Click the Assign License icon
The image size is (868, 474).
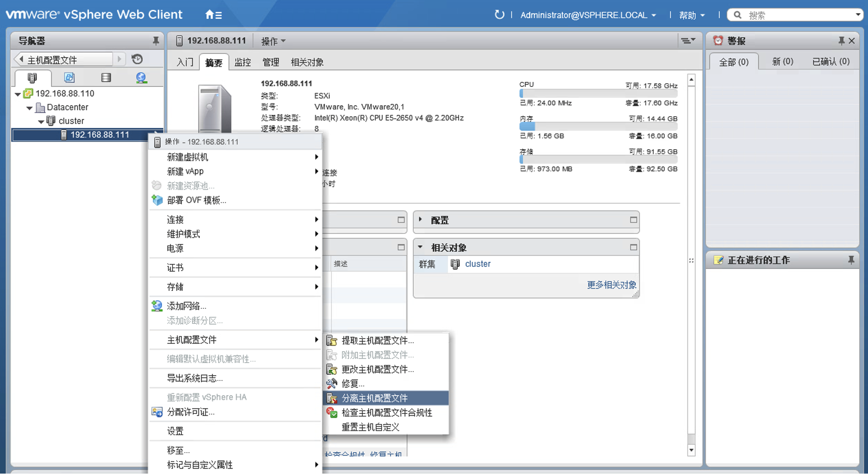(157, 412)
